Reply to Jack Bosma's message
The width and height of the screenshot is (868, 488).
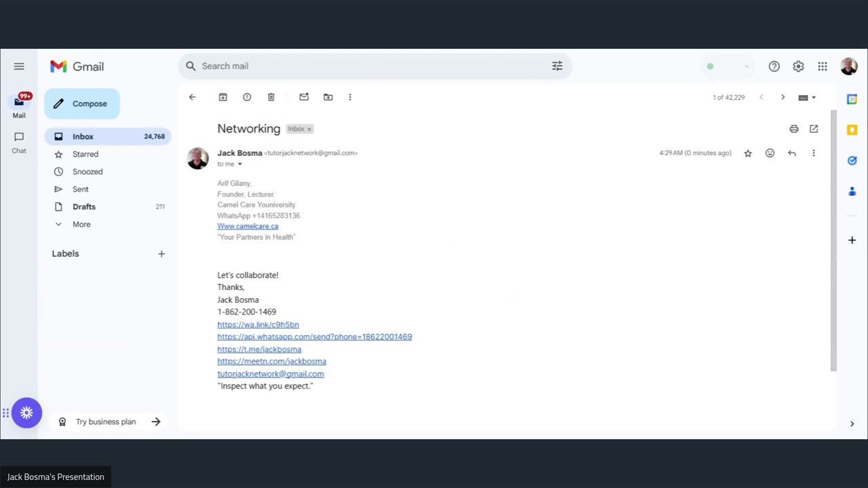pyautogui.click(x=792, y=153)
